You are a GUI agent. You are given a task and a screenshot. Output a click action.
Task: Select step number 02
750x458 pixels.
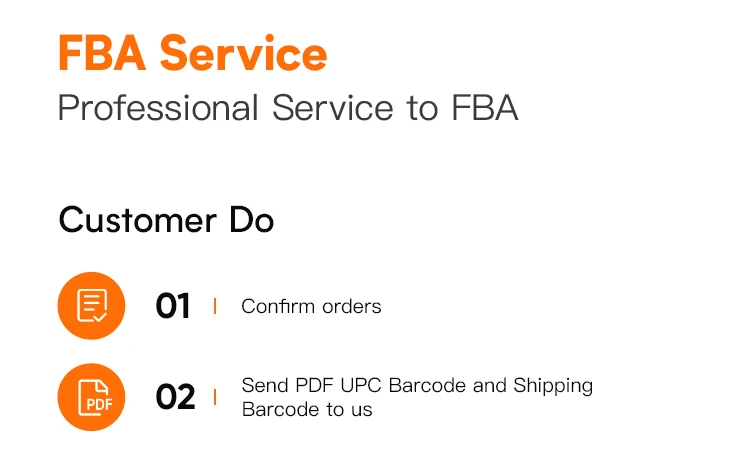point(175,398)
